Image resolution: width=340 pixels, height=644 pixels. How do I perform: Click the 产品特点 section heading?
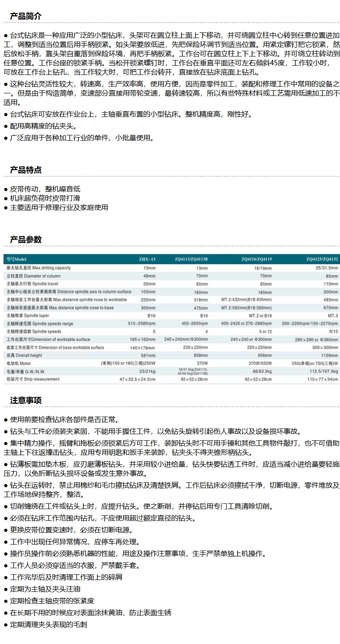click(x=26, y=170)
